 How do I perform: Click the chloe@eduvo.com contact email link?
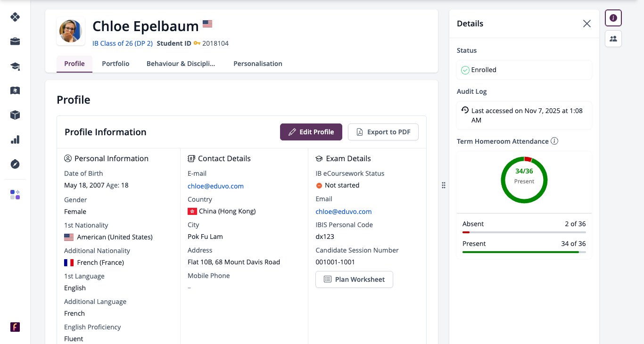(215, 186)
